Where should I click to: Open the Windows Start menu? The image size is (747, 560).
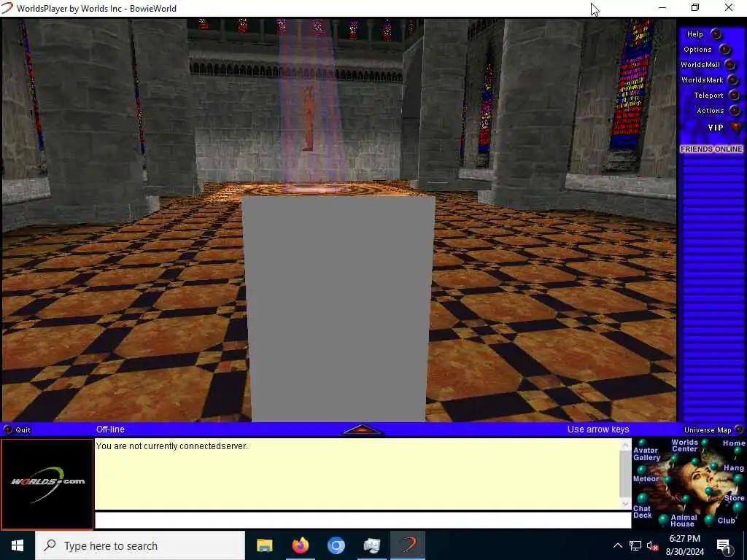[x=18, y=545]
